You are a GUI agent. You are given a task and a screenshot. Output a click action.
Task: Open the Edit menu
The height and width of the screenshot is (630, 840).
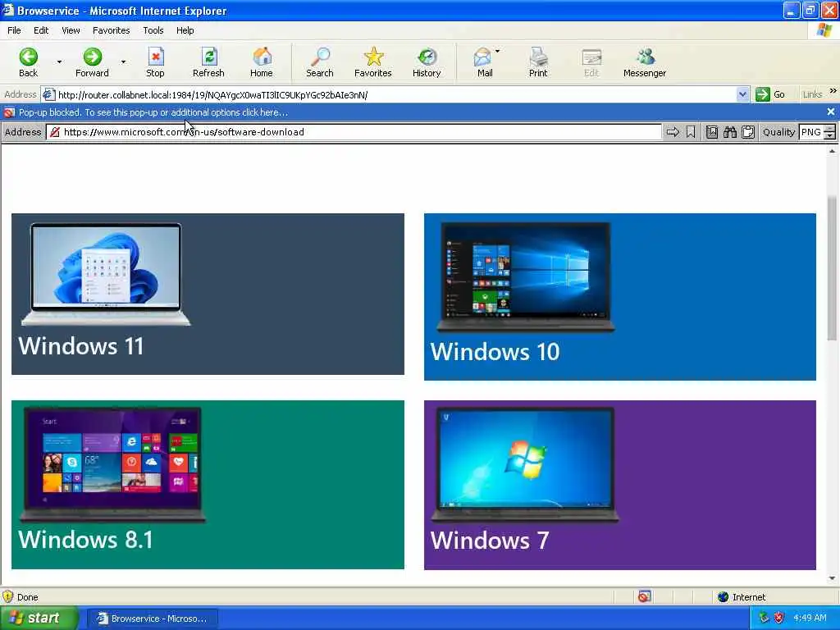tap(41, 30)
